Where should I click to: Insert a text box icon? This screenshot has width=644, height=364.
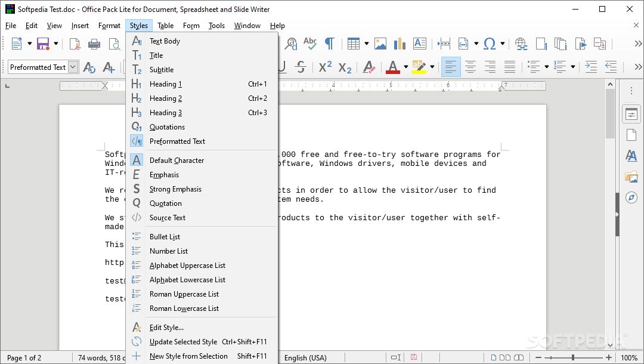tap(419, 44)
